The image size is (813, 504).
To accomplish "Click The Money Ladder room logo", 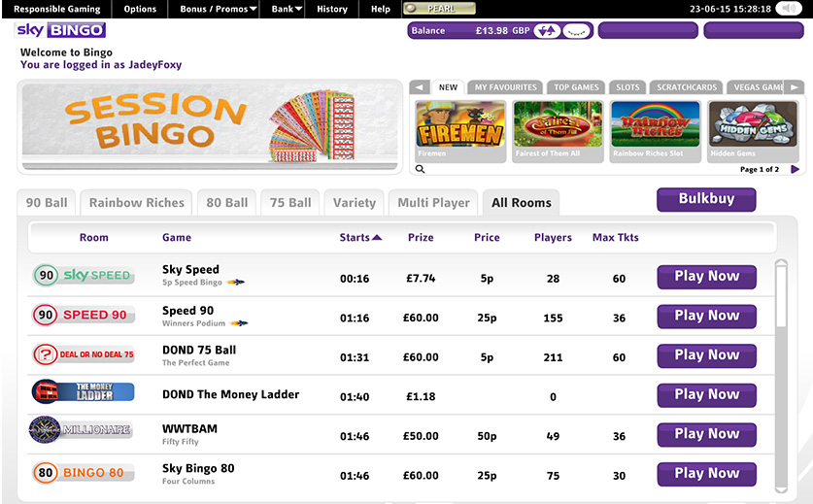I will [84, 392].
